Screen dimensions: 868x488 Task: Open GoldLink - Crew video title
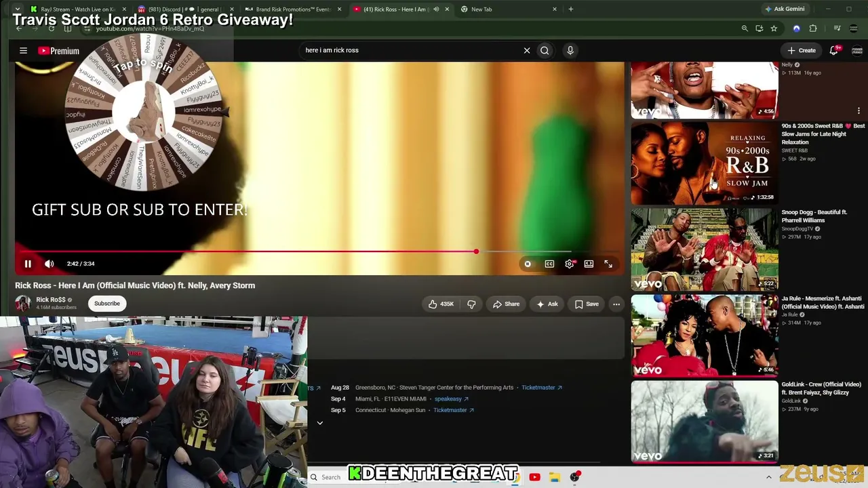821,388
